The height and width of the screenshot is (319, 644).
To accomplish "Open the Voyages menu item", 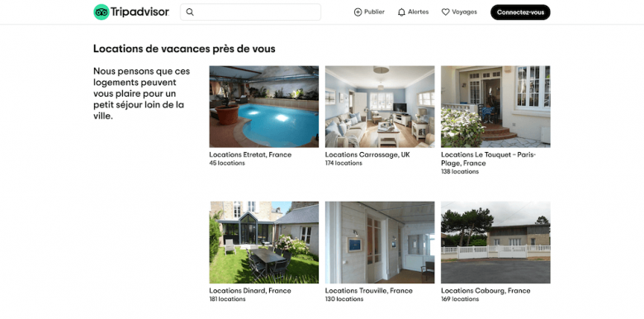I will pyautogui.click(x=459, y=12).
